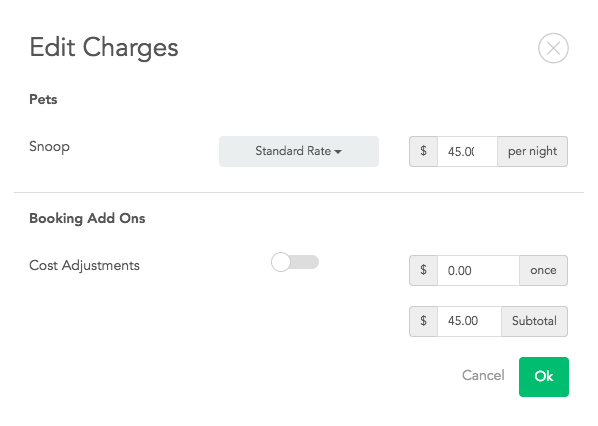Click the Pets section heading

point(43,100)
